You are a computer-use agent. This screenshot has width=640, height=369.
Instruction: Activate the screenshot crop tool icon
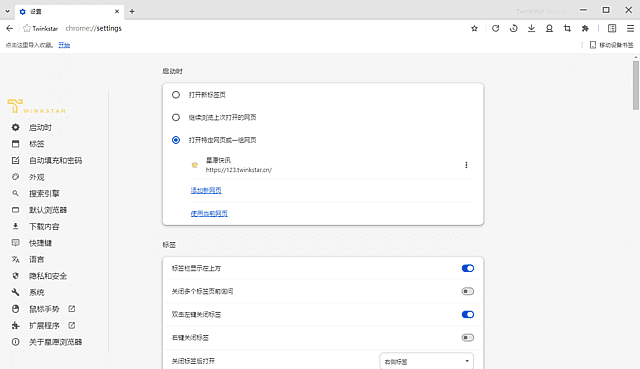point(567,28)
